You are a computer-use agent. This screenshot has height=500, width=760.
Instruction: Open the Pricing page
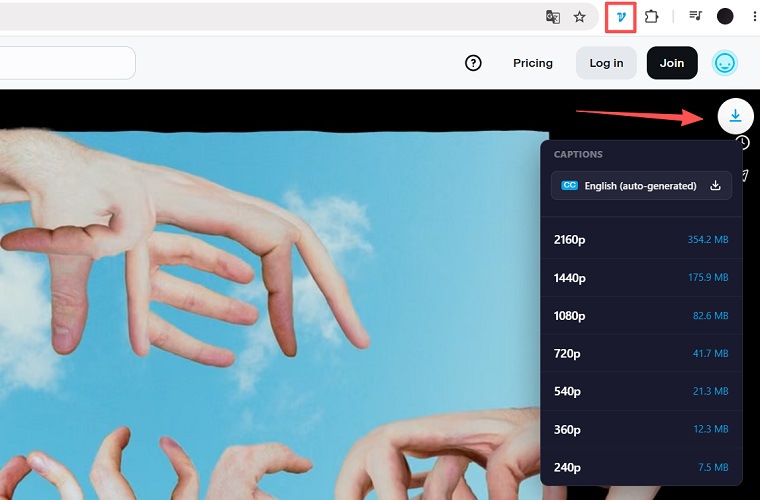533,63
